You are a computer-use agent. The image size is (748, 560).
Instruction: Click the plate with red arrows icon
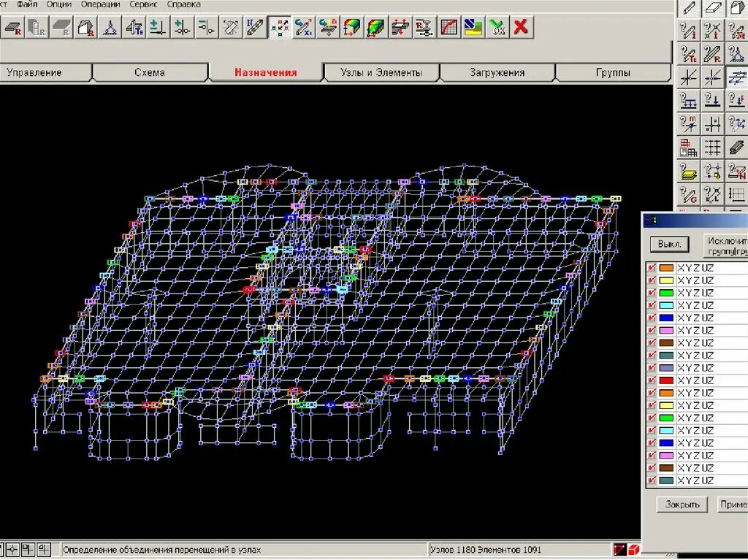400,27
